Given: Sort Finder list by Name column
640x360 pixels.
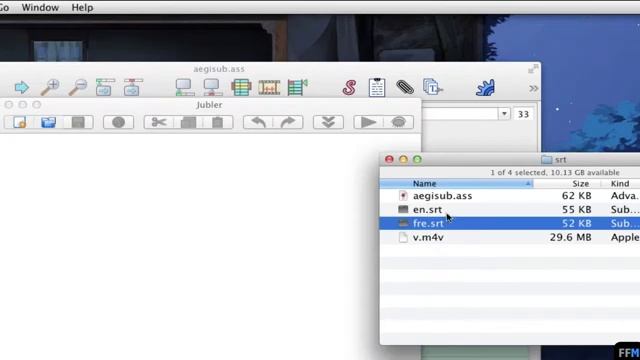Looking at the screenshot, I should pyautogui.click(x=456, y=184).
